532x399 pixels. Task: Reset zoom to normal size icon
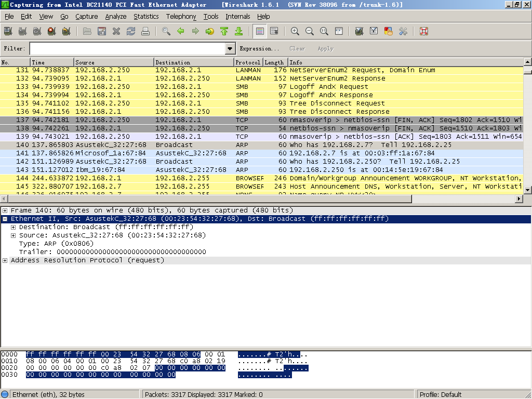coord(324,31)
